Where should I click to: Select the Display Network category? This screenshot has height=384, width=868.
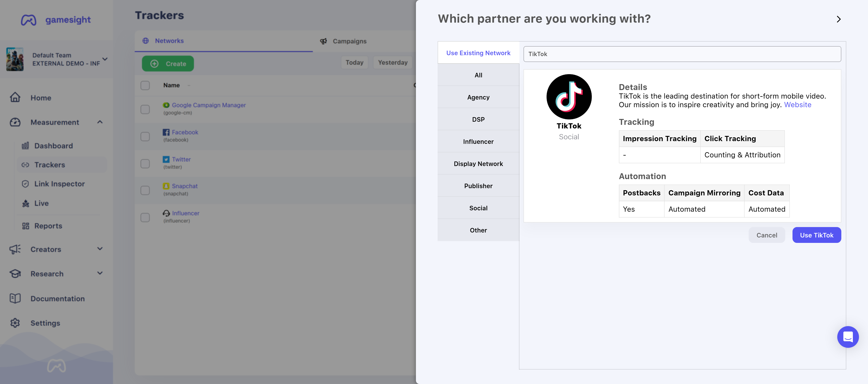[478, 164]
